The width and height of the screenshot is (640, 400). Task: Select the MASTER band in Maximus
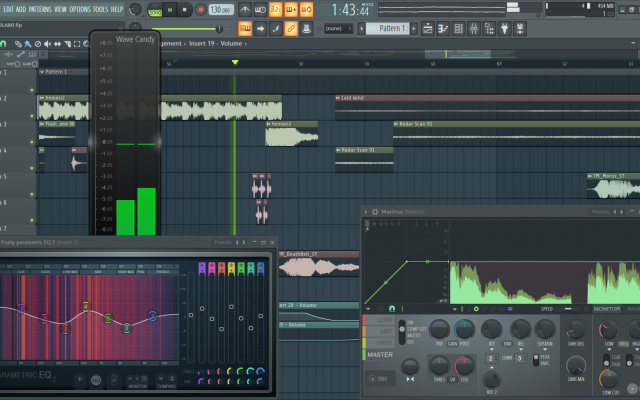coord(378,355)
